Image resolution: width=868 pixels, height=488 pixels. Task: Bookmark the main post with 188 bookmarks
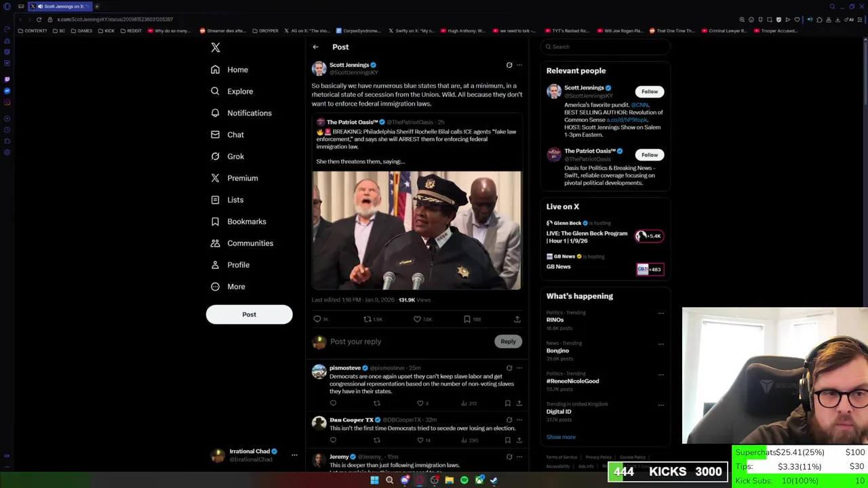click(467, 319)
